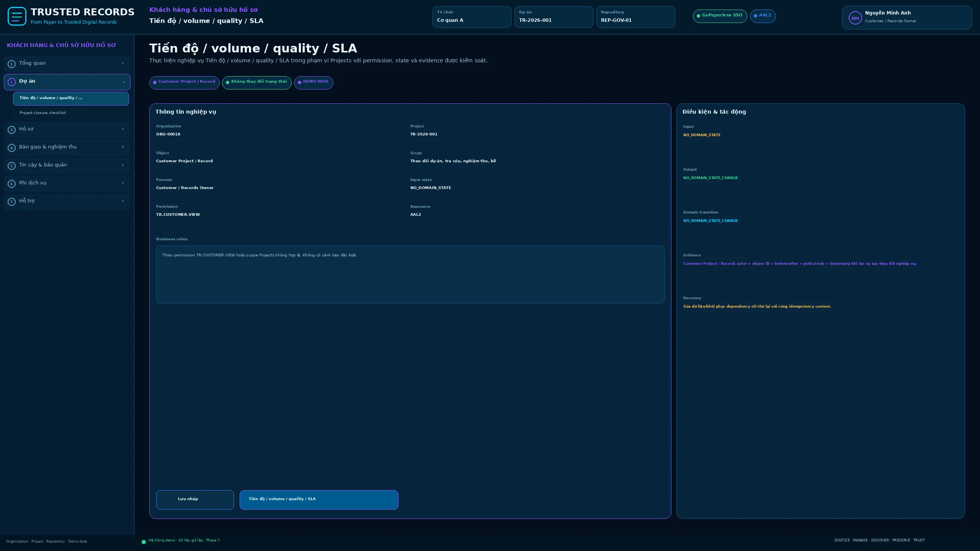Click the ORG-00018 organization value
Viewport: 980px width, 551px height.
(168, 134)
